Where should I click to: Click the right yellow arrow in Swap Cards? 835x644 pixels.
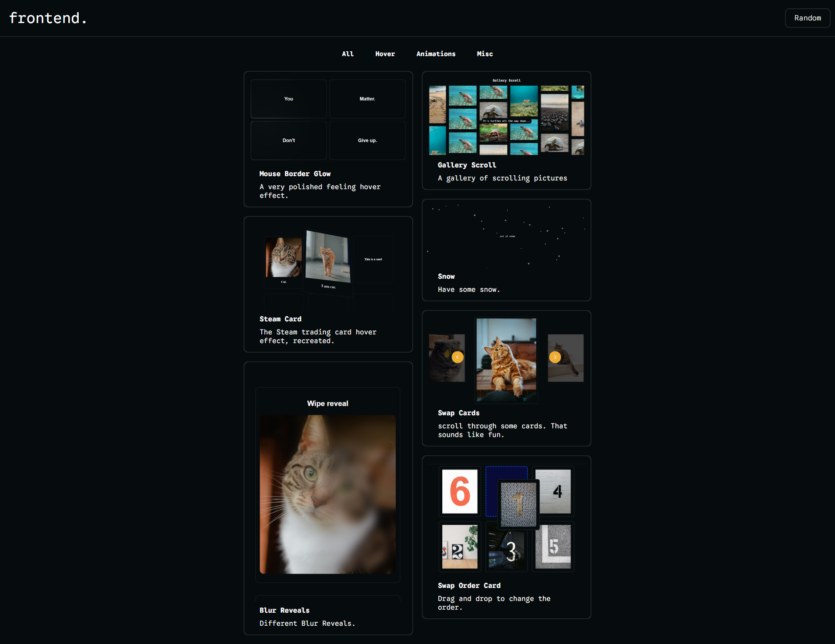(x=555, y=357)
